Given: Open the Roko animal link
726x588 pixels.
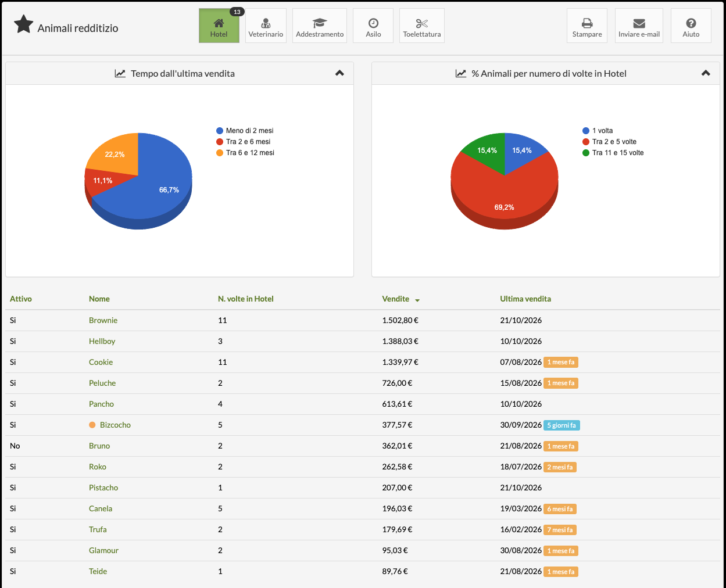Looking at the screenshot, I should click(98, 467).
